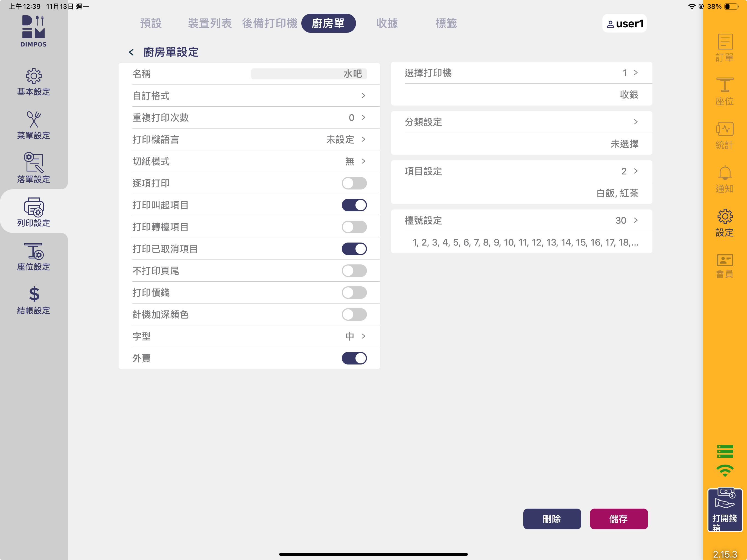This screenshot has width=747, height=560.
Task: Expand 分類設定 row chevron
Action: click(x=636, y=122)
